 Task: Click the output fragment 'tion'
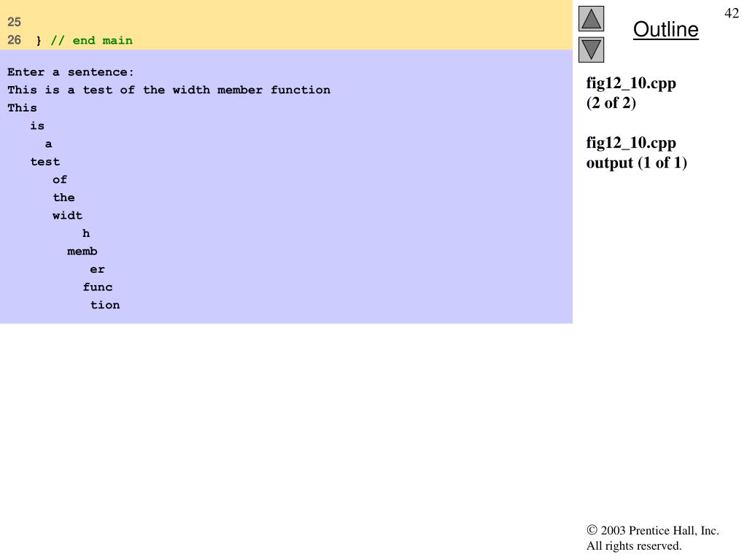pyautogui.click(x=105, y=306)
